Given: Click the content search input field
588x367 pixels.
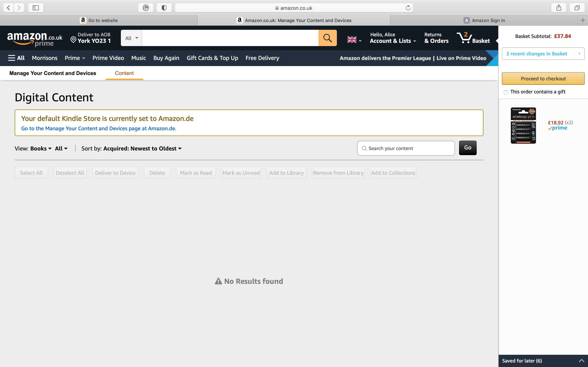Looking at the screenshot, I should [x=406, y=148].
